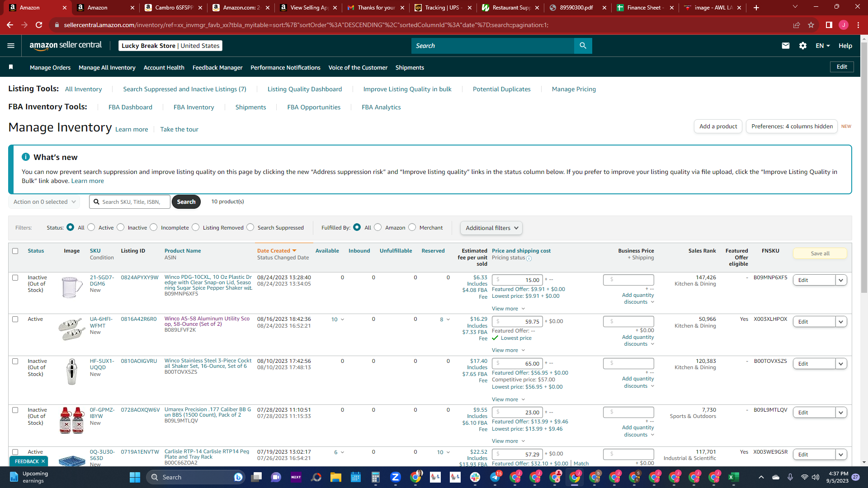Click the Winco Cocktail Shaker product thumbnail
This screenshot has width=868, height=488.
tap(71, 371)
